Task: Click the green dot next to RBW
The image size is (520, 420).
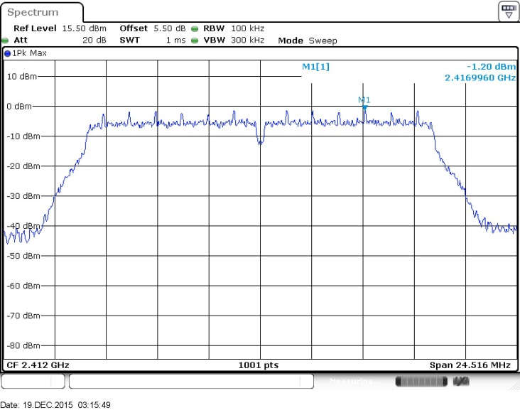Action: pos(195,29)
